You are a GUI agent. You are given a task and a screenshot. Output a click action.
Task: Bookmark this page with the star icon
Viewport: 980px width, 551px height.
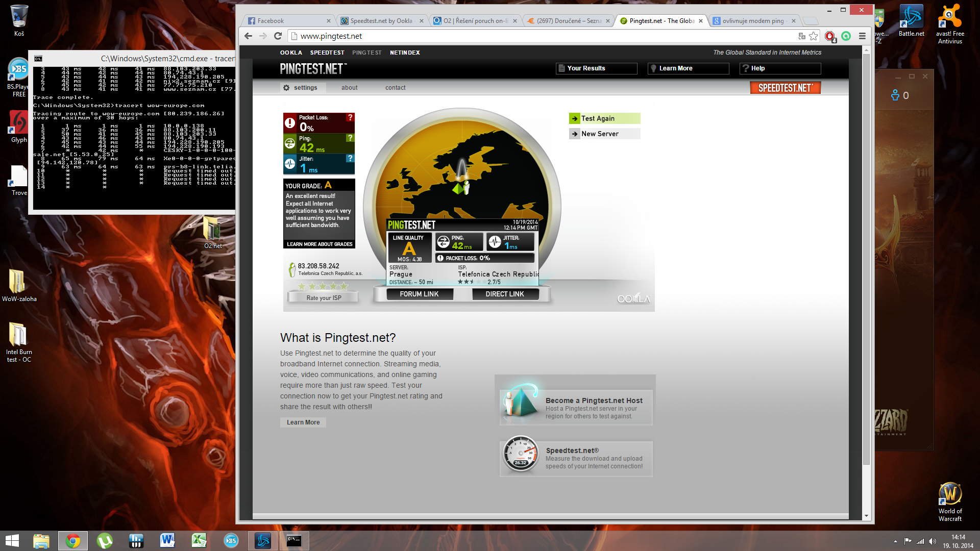(x=813, y=36)
